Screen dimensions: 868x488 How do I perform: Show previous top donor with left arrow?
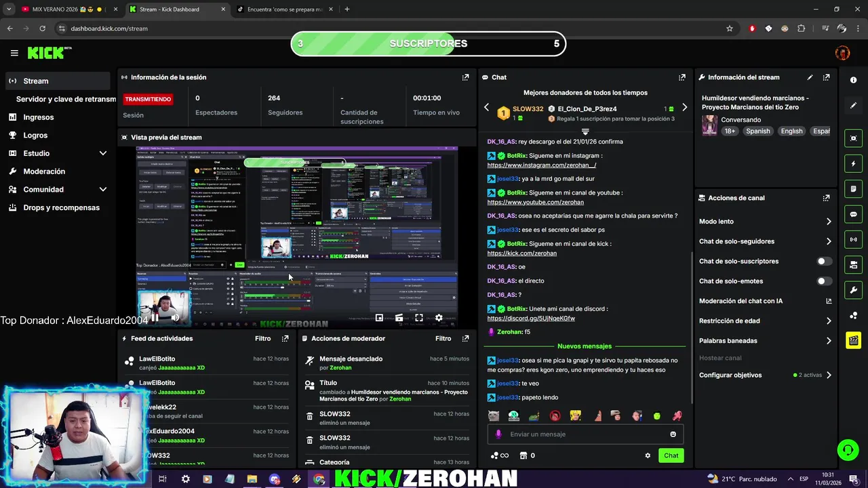pos(486,108)
